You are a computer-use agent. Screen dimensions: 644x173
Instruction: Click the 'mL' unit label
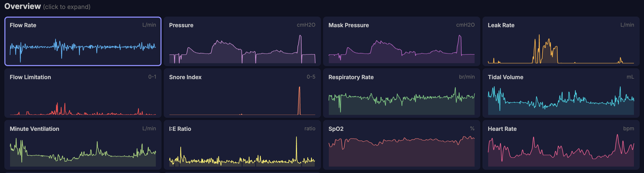click(x=630, y=77)
